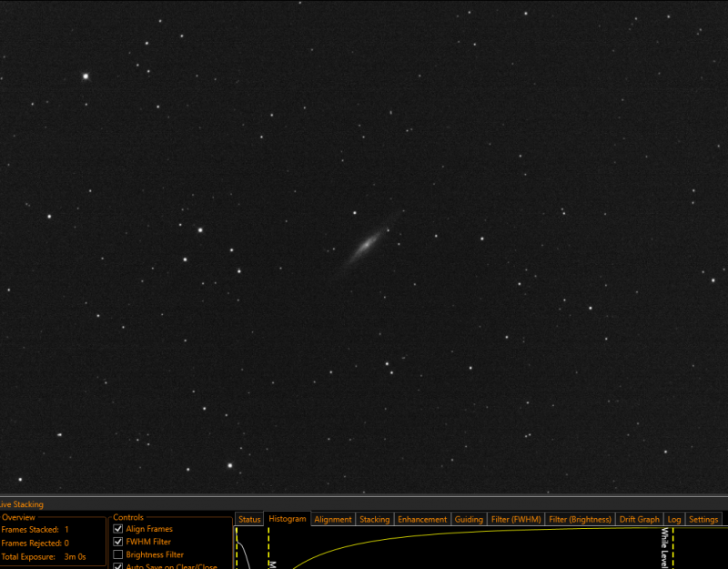Open the Status tab
This screenshot has height=569, width=728.
(249, 519)
